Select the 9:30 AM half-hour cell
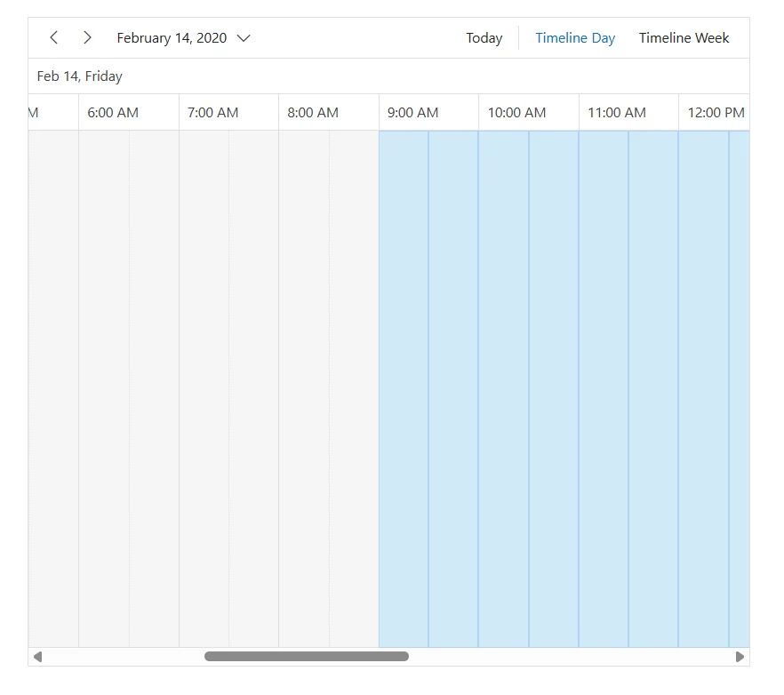Viewport: 784px width, 695px height. click(453, 389)
